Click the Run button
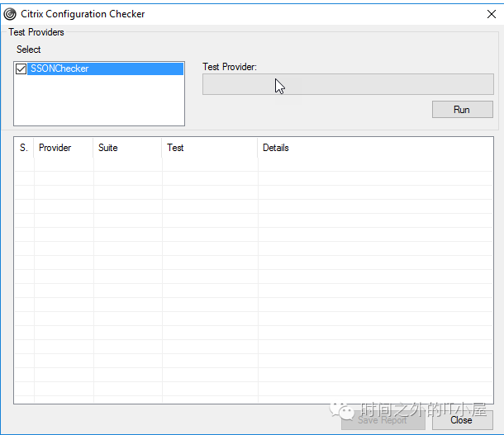 click(x=462, y=110)
